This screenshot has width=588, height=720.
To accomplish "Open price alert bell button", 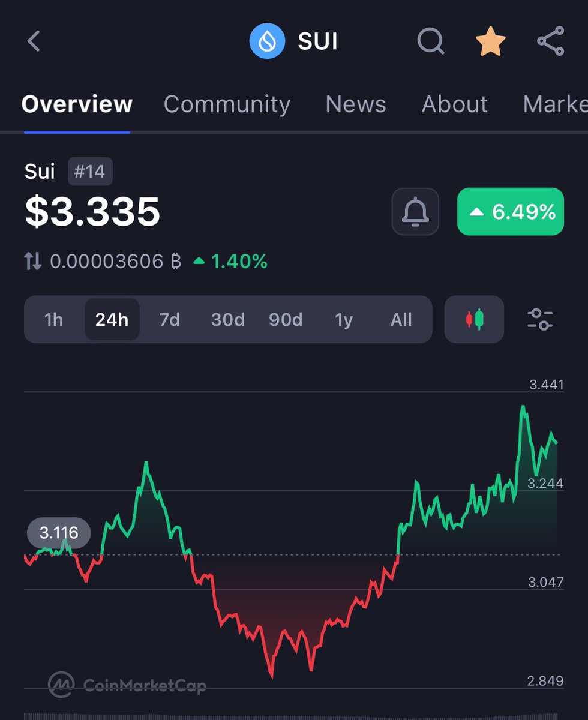I will (415, 211).
